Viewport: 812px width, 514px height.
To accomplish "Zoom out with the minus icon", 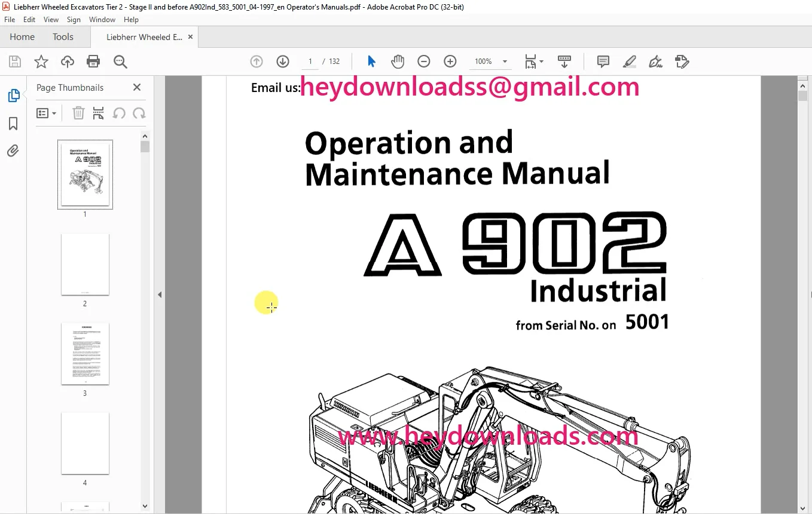I will 424,62.
